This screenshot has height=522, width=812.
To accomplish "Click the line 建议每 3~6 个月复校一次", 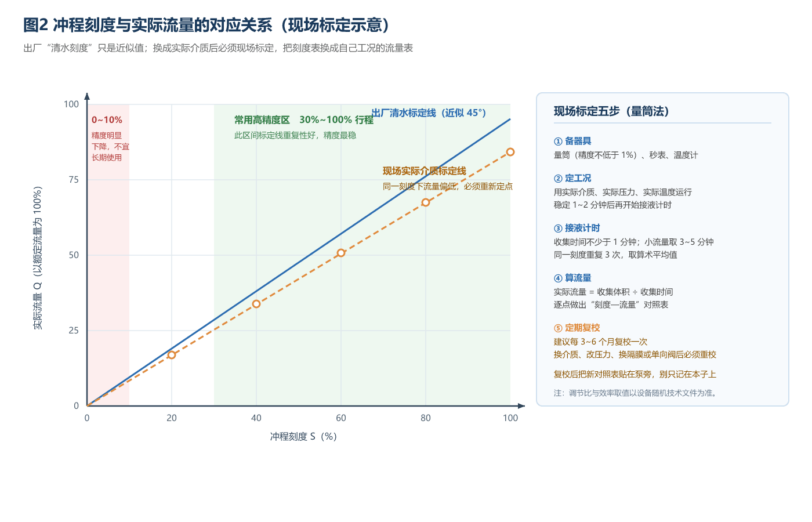I will click(601, 342).
